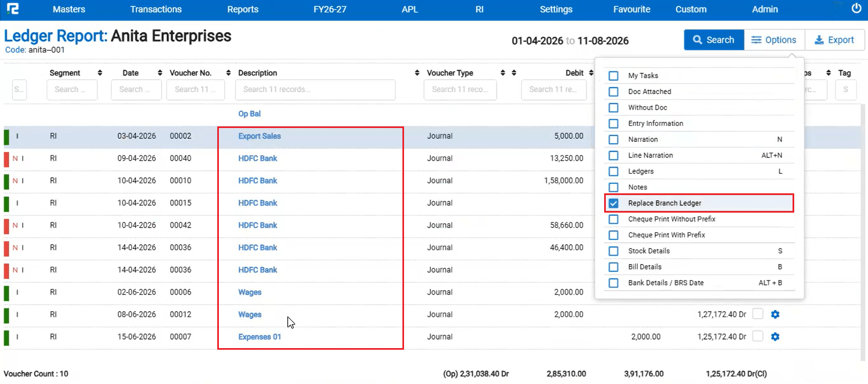Open HDFC Bank link for voucher 00040
This screenshot has height=384, width=868.
click(x=257, y=159)
